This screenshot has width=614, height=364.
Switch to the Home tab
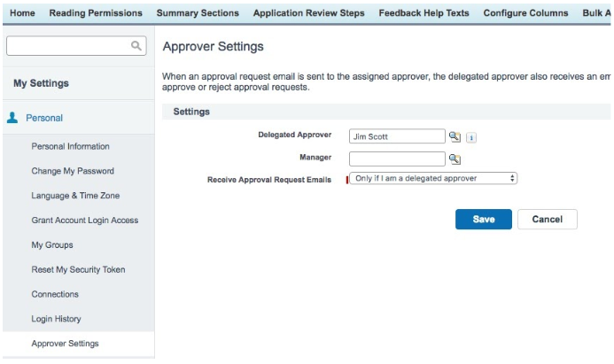(22, 13)
